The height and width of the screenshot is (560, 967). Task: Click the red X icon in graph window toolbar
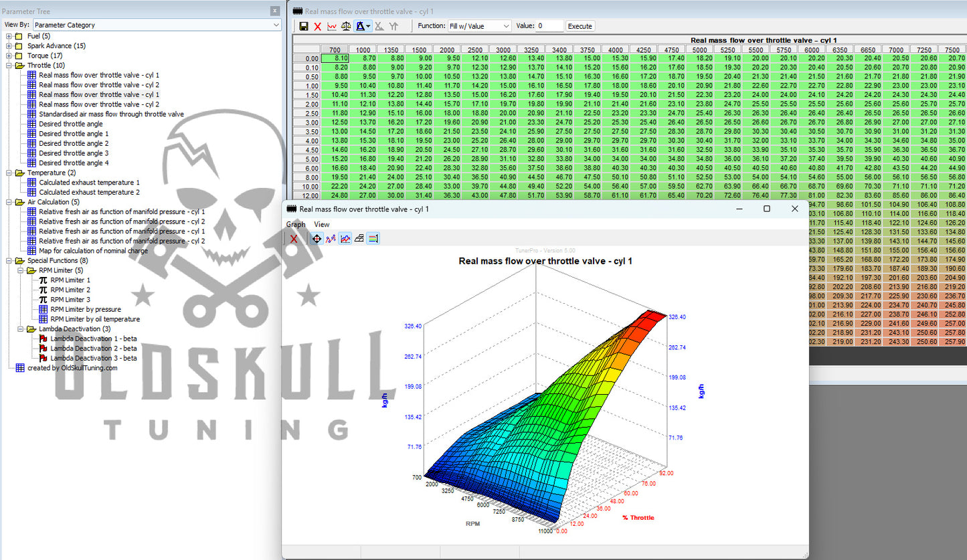coord(294,238)
